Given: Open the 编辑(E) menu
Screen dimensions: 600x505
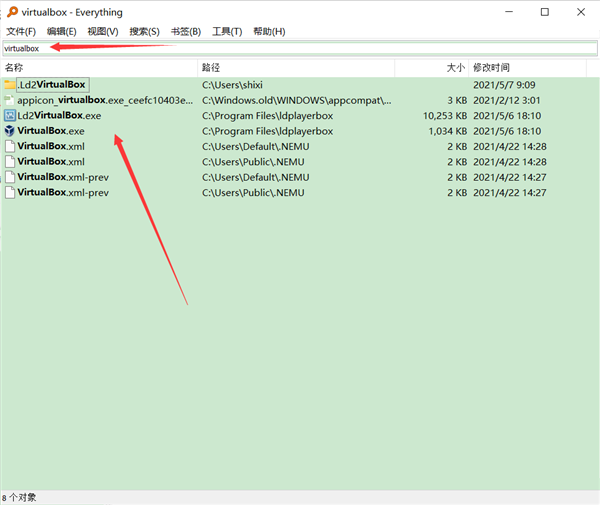Looking at the screenshot, I should click(62, 32).
